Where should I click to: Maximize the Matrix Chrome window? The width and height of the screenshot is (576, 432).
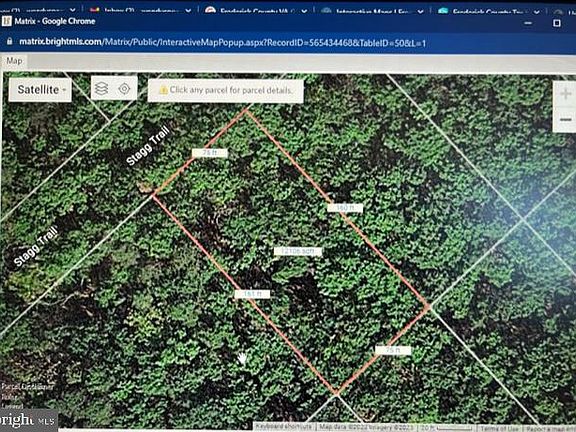[557, 23]
